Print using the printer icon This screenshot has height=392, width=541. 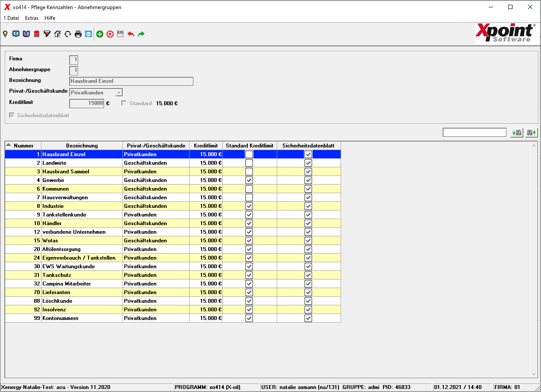click(78, 34)
